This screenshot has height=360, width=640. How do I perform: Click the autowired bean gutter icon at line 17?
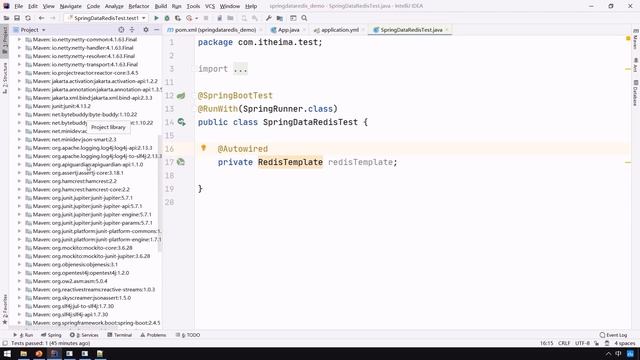point(181,162)
